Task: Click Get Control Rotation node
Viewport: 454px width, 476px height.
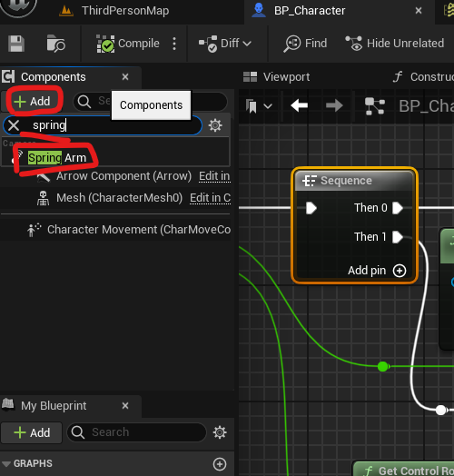Action: click(405, 470)
